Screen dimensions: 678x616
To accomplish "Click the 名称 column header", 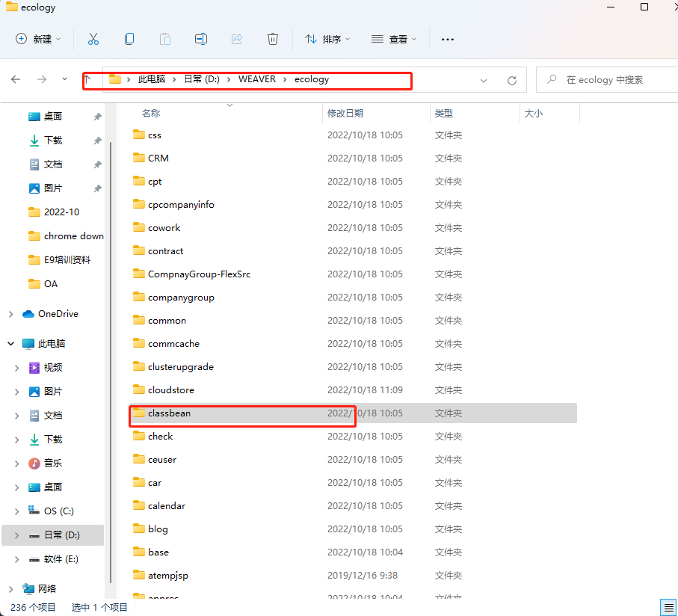I will click(151, 114).
